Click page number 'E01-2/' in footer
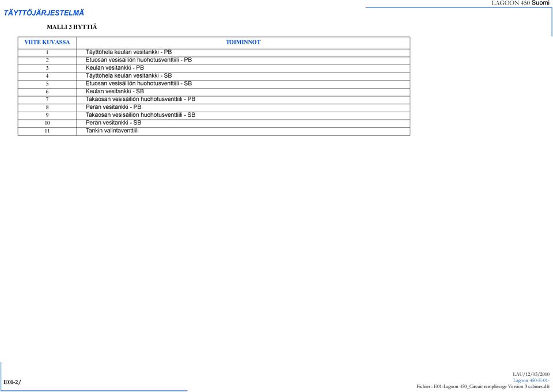 (x=12, y=382)
